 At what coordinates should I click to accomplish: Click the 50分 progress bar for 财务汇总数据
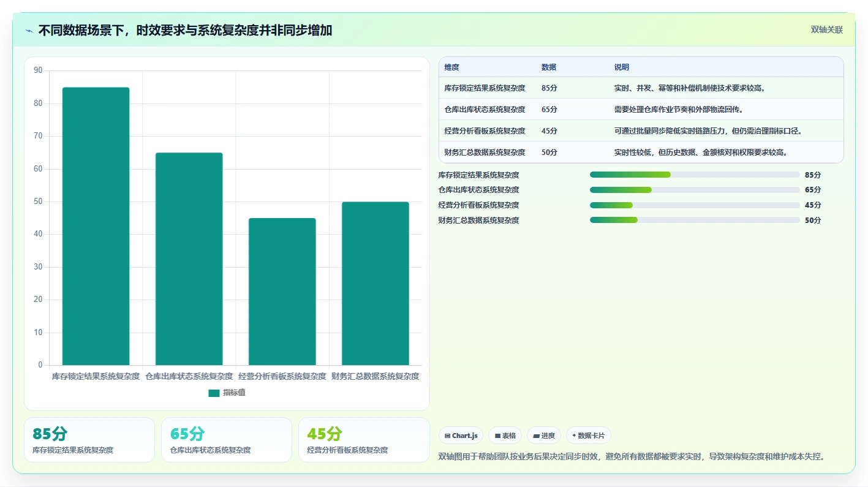pos(695,220)
